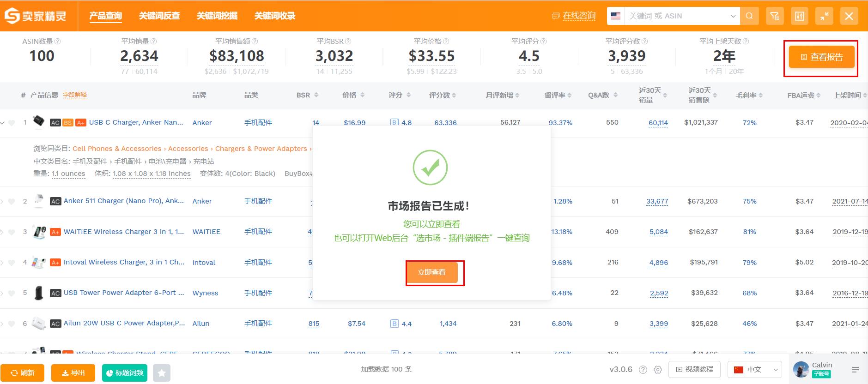Switch to the 关键词挖掘 tab
The height and width of the screenshot is (384, 868).
coord(217,16)
